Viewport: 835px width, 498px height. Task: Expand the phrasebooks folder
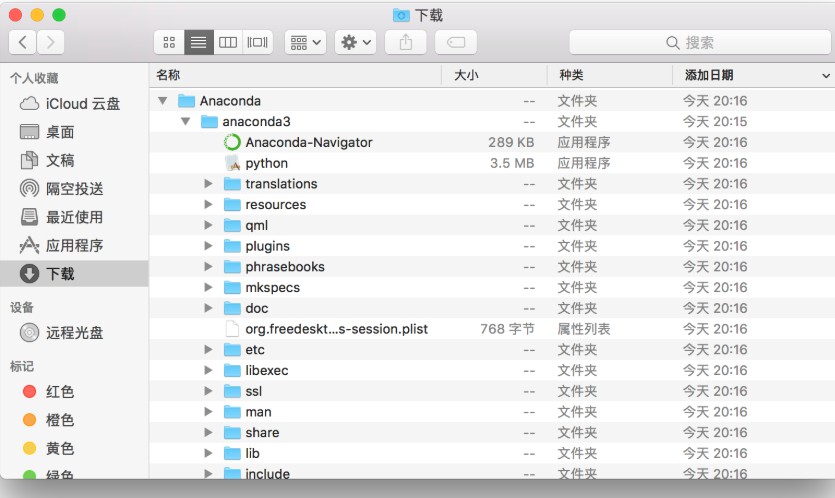(208, 266)
